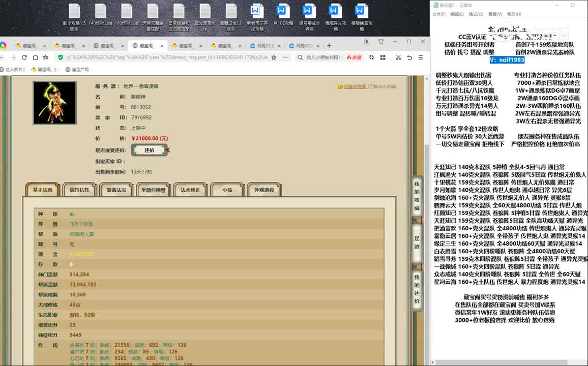Click the price ¥21000.00 text
The width and height of the screenshot is (588, 366).
coord(150,138)
